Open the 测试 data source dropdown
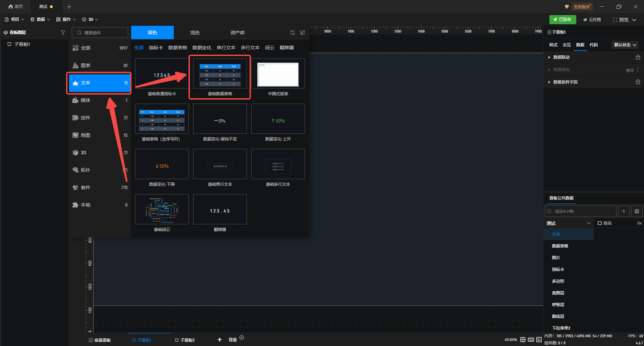 [x=568, y=223]
